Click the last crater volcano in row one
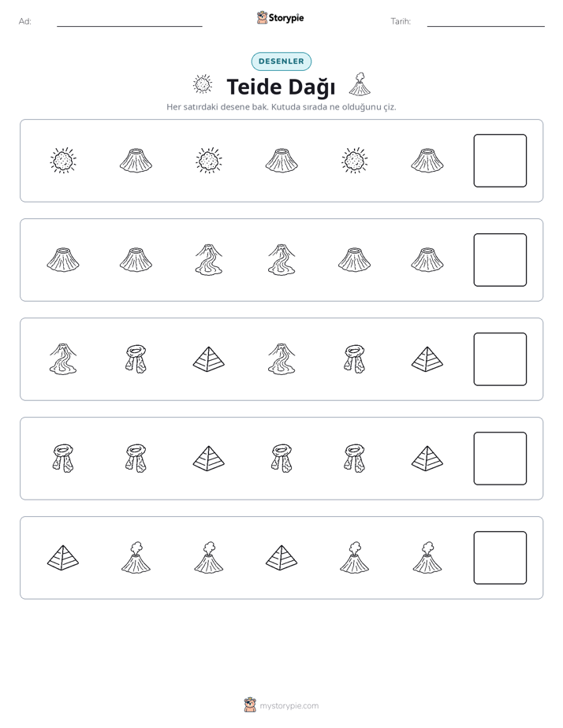563x728 pixels. 427,161
